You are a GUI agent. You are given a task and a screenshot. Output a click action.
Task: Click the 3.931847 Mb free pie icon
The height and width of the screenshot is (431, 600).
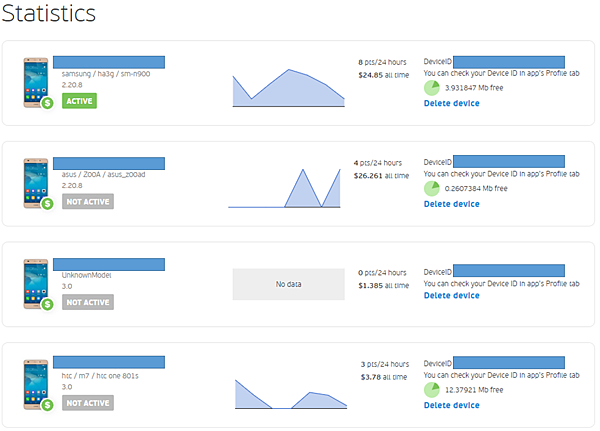pos(432,88)
